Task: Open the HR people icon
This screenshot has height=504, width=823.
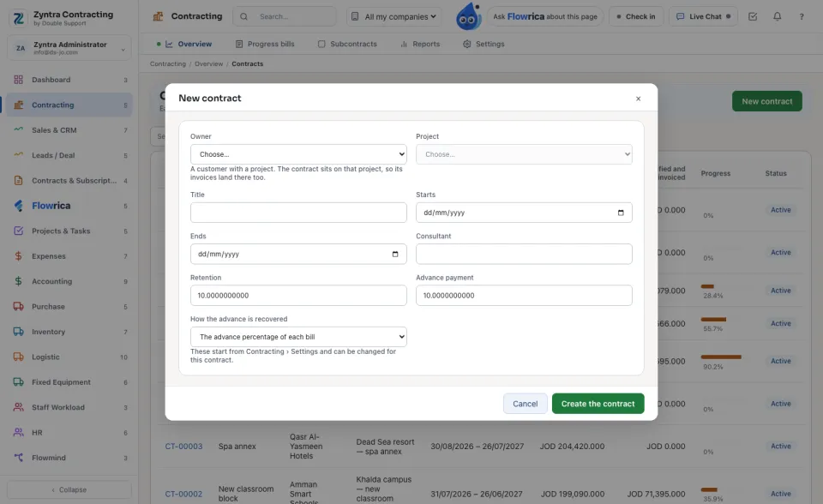Action: pyautogui.click(x=18, y=433)
